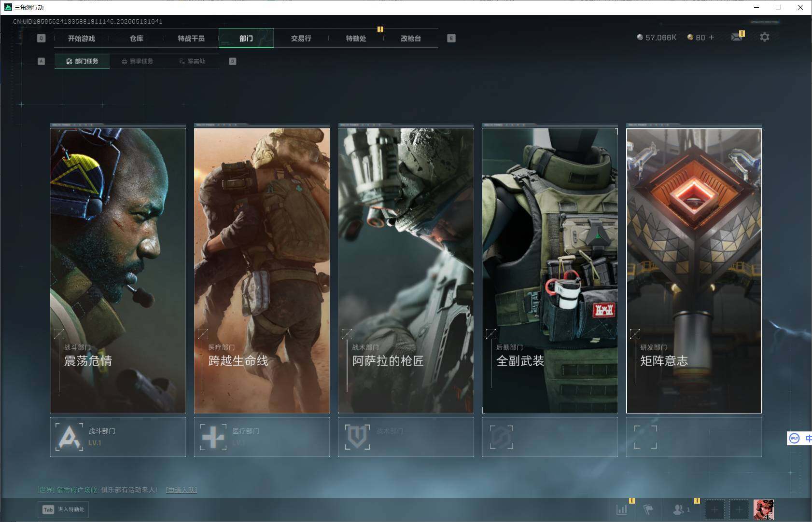Open the mail envelope icon
Screen dimensions: 812x522
(x=737, y=37)
